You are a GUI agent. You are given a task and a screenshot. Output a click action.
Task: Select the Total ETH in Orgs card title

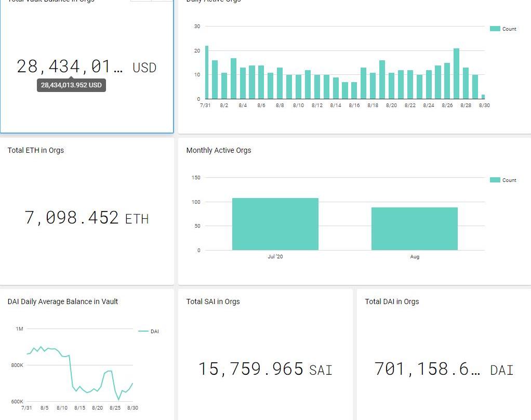click(36, 150)
